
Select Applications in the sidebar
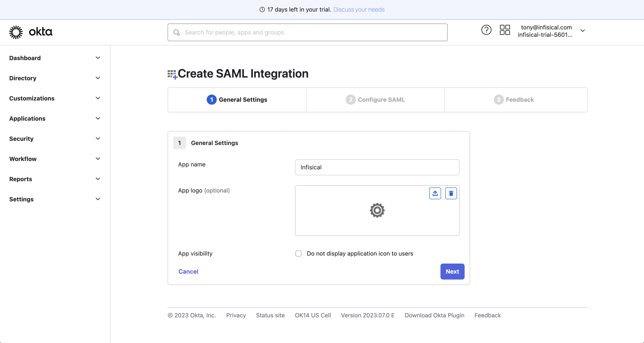(27, 119)
